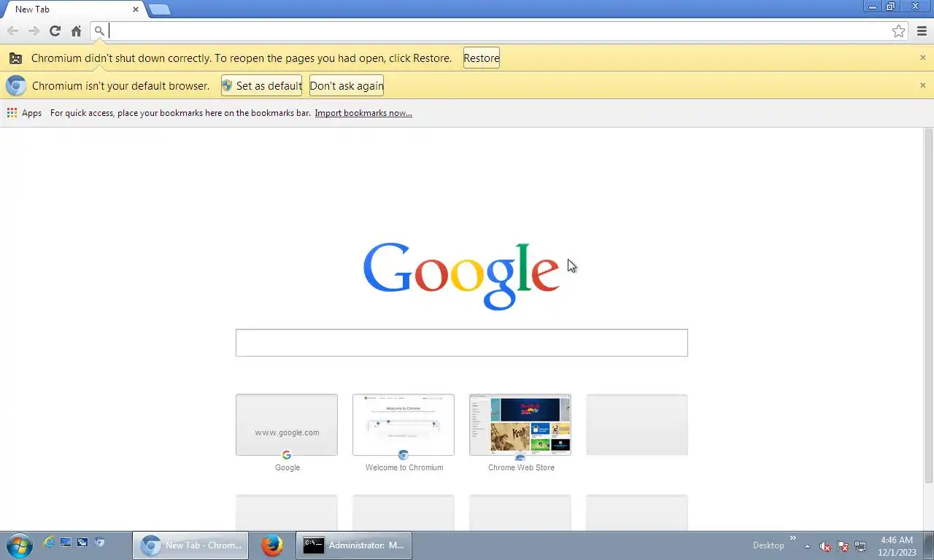Click Import bookmarks now link
This screenshot has width=934, height=560.
point(363,113)
